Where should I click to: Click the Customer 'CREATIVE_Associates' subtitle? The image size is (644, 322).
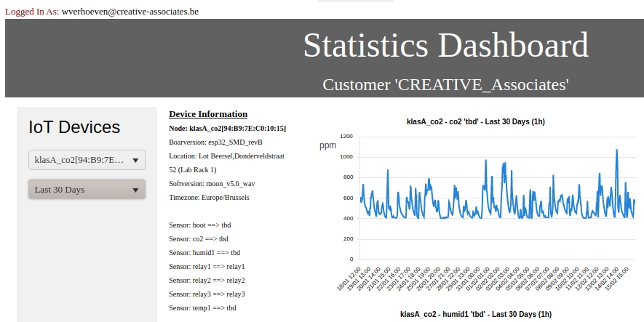pyautogui.click(x=445, y=84)
